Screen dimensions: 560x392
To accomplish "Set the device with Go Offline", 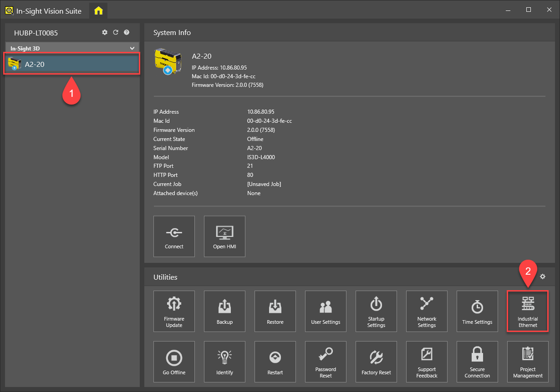I will tap(174, 362).
